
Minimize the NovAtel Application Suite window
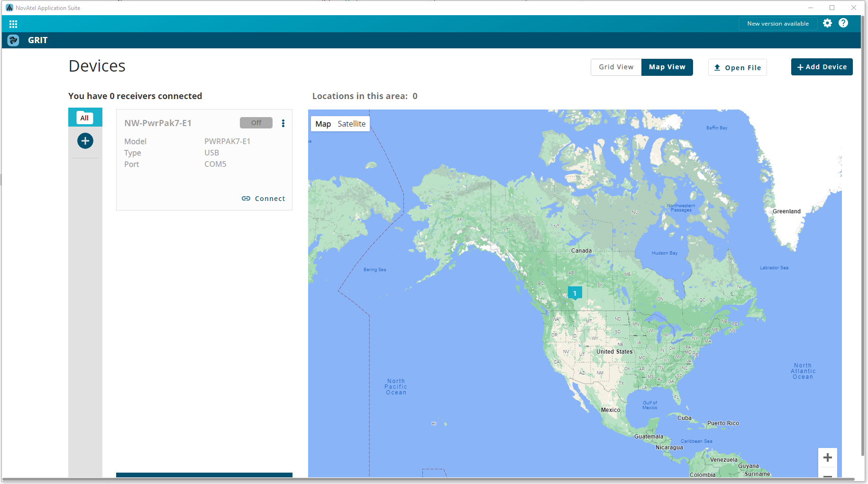810,8
